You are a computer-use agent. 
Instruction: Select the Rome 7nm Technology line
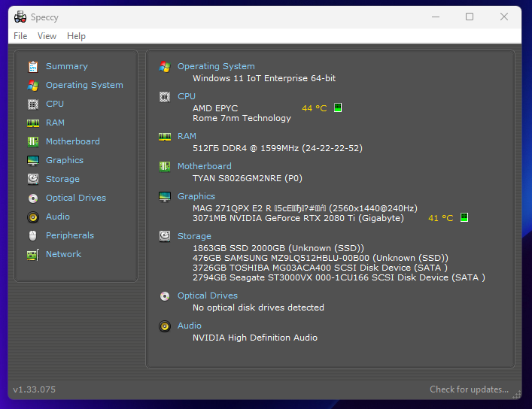[x=242, y=118]
